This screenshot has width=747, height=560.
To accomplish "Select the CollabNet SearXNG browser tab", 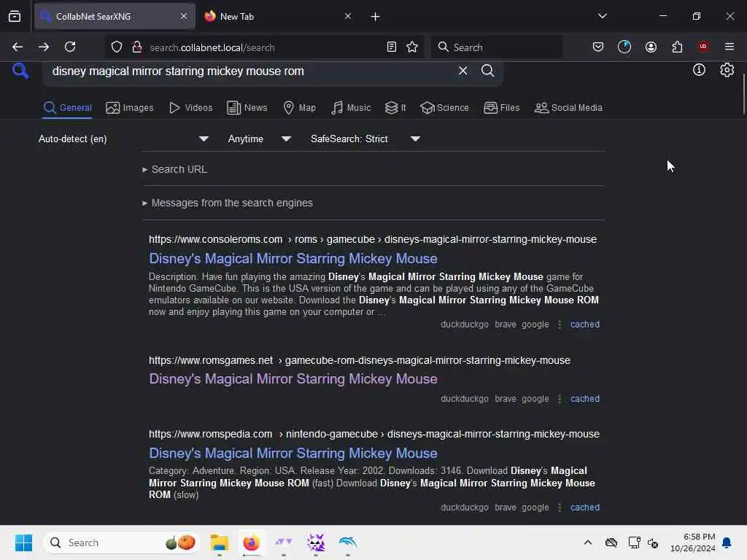I will click(x=115, y=16).
